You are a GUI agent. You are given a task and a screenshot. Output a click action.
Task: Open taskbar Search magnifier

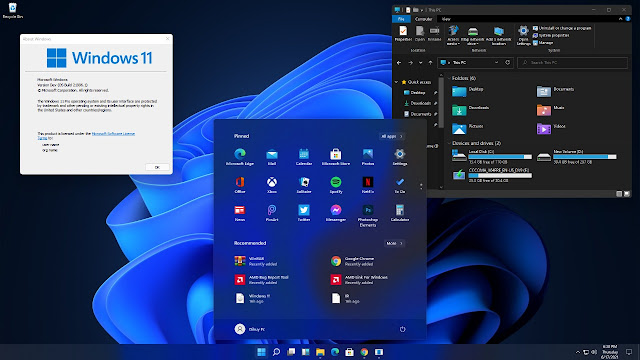click(x=276, y=352)
